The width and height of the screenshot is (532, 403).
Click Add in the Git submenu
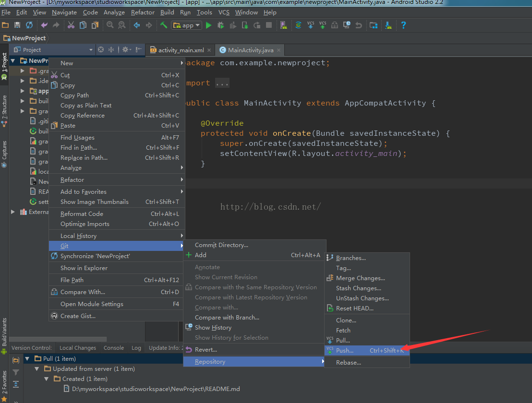point(254,255)
